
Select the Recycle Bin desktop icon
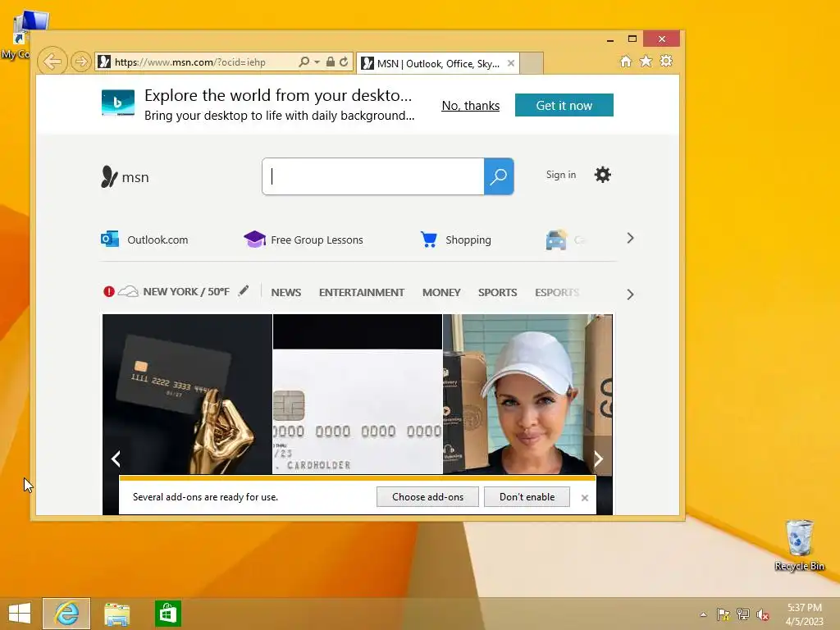click(x=799, y=546)
